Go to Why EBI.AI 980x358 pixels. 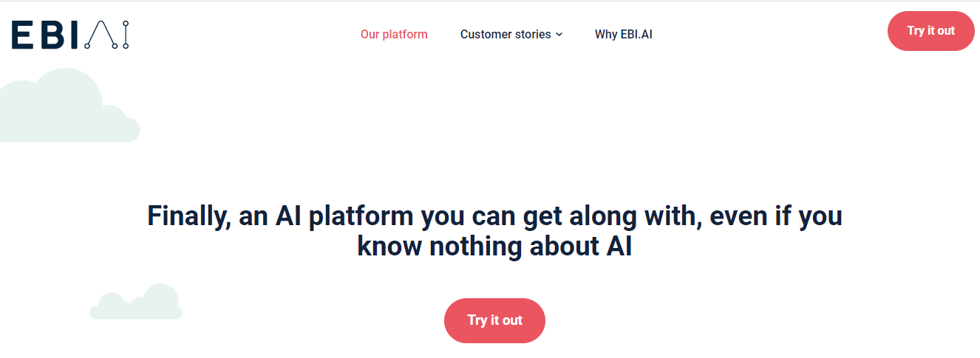coord(623,34)
